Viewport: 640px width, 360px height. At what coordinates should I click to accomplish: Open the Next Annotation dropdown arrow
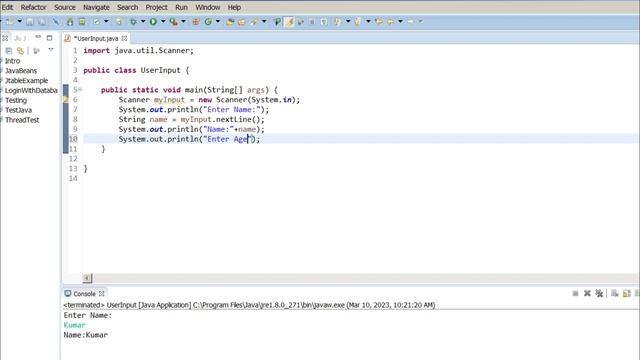tap(348, 21)
